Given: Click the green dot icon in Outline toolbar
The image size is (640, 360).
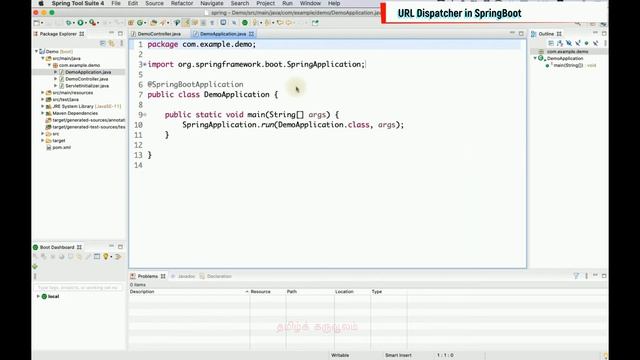Looking at the screenshot, I should coord(587,43).
